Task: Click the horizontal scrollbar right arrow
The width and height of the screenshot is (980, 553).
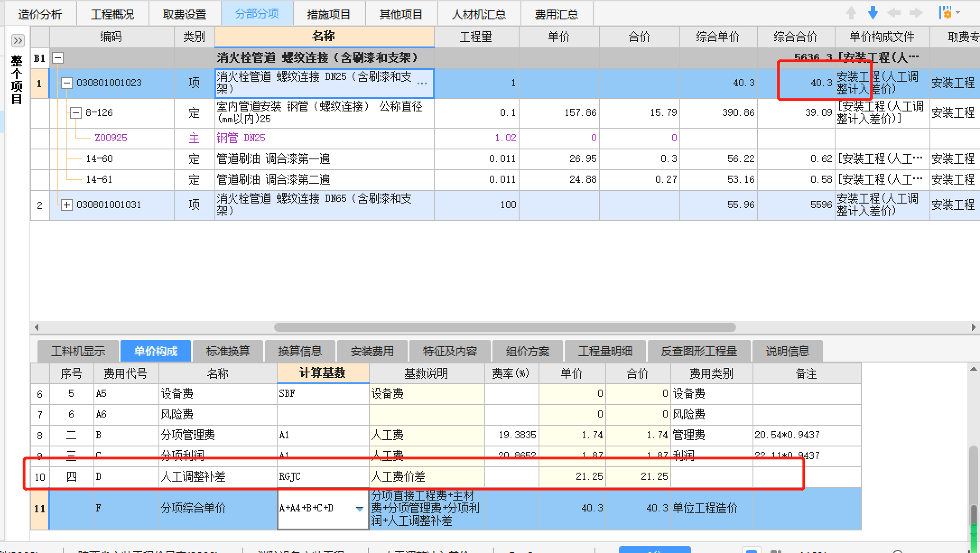Action: coord(974,327)
